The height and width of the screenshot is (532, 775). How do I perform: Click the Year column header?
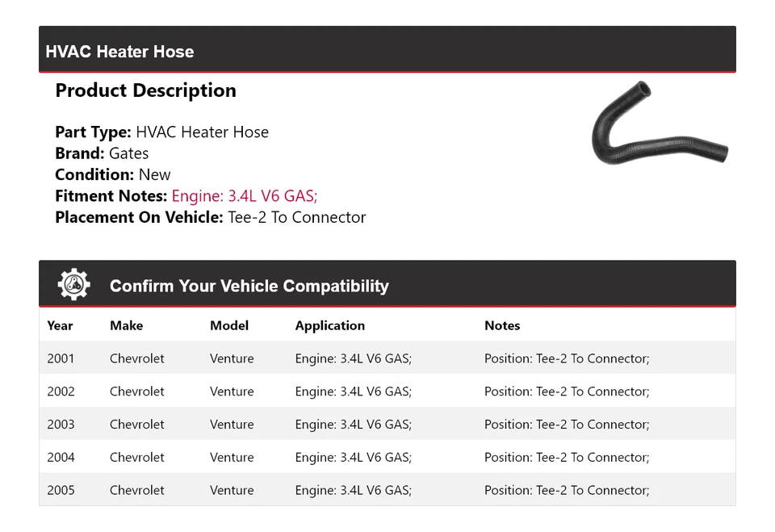[60, 326]
